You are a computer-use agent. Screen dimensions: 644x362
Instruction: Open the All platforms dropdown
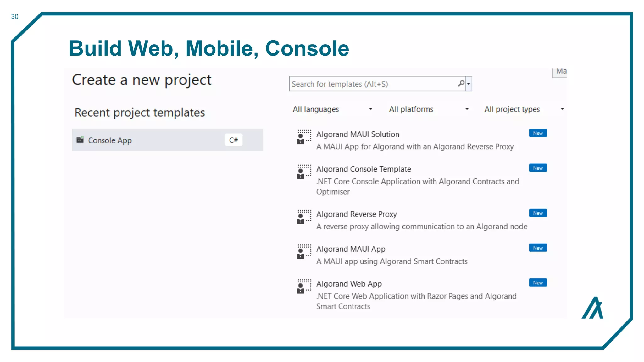(x=429, y=109)
